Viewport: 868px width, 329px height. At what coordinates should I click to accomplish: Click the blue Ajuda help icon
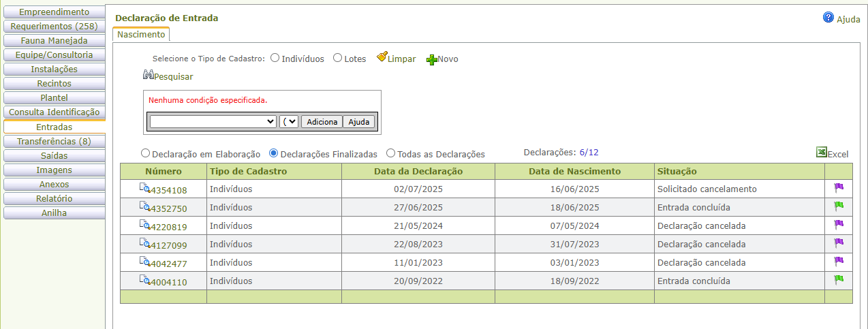click(x=828, y=18)
